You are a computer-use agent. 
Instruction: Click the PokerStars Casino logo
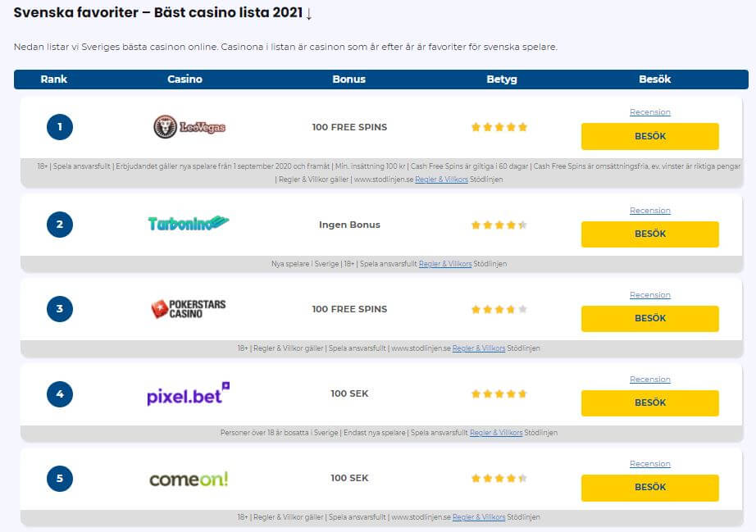click(188, 309)
